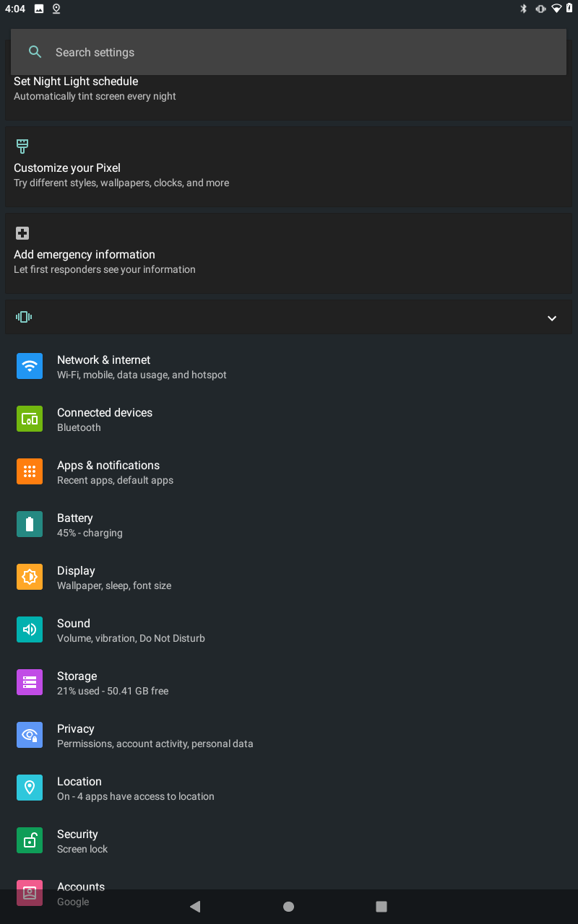This screenshot has height=924, width=578.
Task: Select the Connected devices icon
Action: (30, 419)
